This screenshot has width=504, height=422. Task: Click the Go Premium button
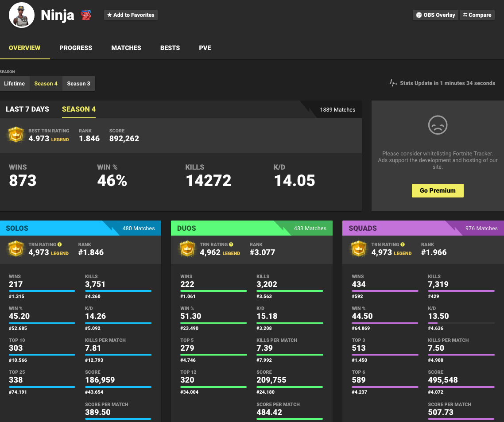point(438,190)
